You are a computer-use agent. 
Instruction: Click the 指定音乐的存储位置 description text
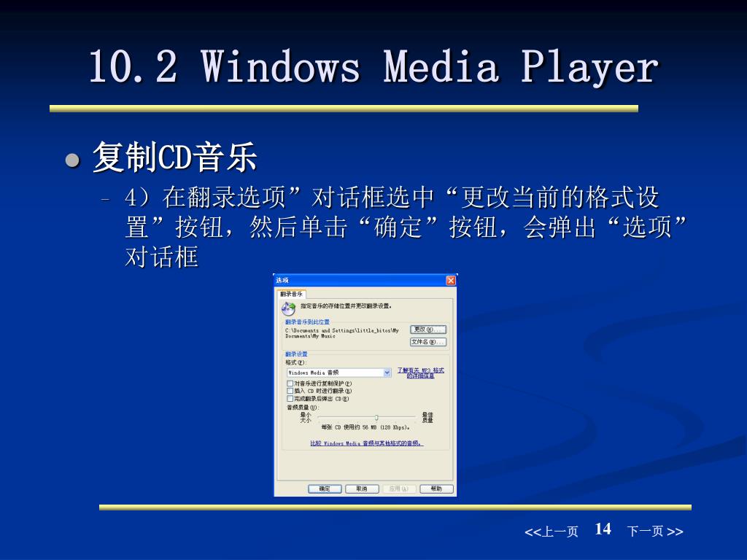(x=347, y=306)
